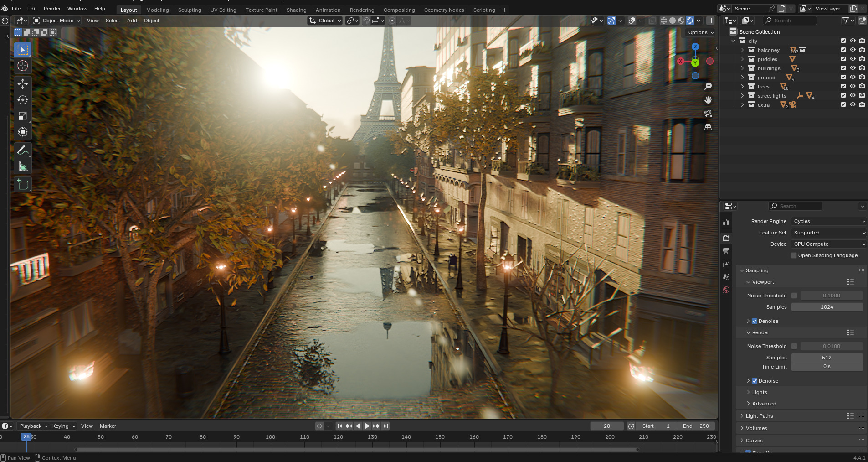The height and width of the screenshot is (462, 868).
Task: Open the View Layer properties tab
Action: (726, 264)
